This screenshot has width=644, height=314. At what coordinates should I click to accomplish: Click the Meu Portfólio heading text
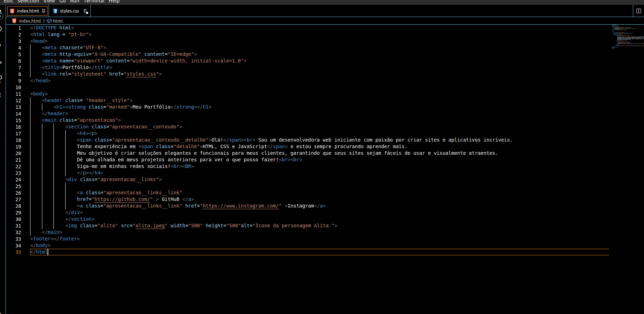coord(152,107)
